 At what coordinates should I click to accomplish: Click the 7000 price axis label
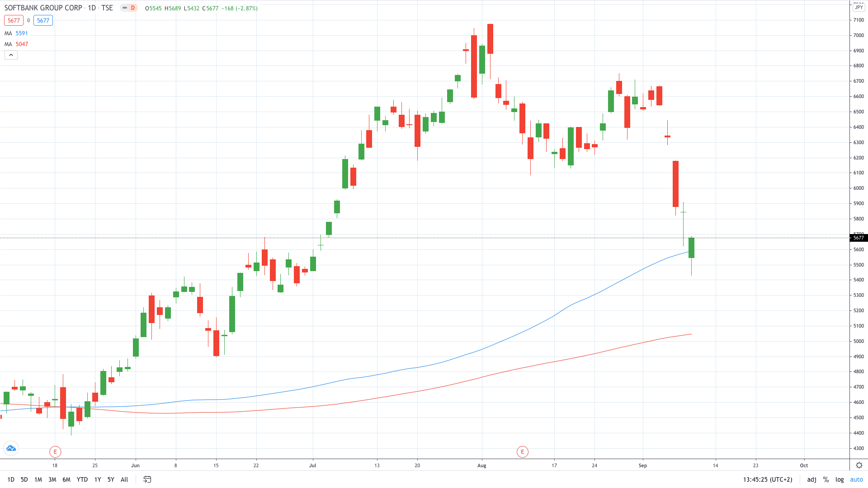(x=859, y=35)
